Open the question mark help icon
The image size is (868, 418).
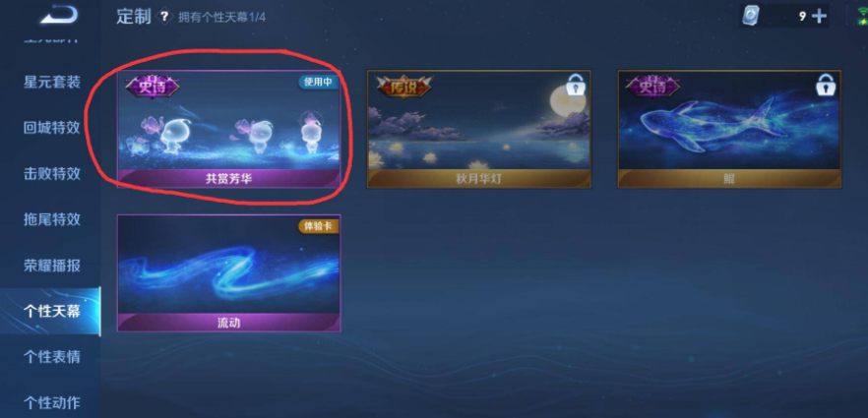[164, 16]
